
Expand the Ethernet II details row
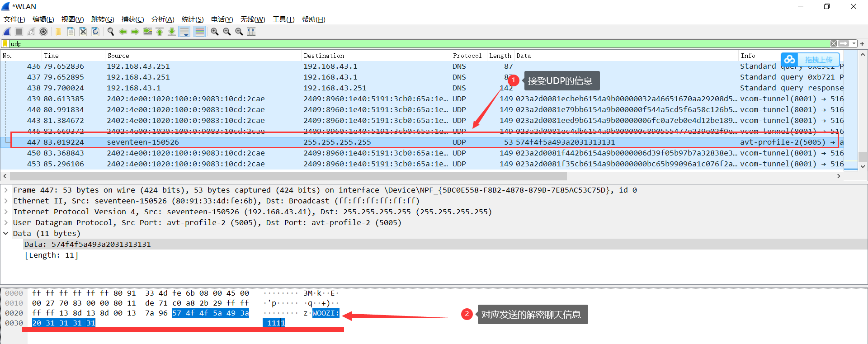pyautogui.click(x=6, y=201)
